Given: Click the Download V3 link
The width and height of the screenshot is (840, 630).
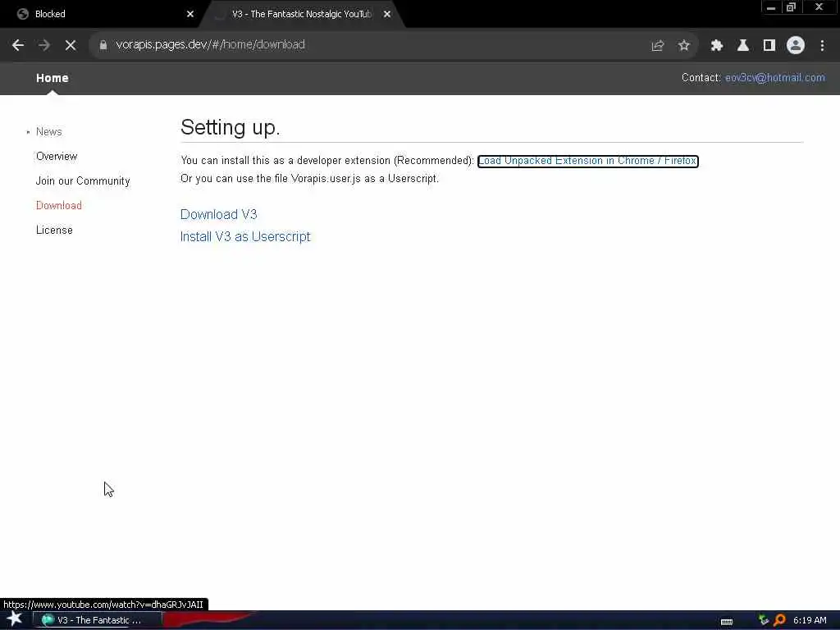Looking at the screenshot, I should pyautogui.click(x=218, y=214).
